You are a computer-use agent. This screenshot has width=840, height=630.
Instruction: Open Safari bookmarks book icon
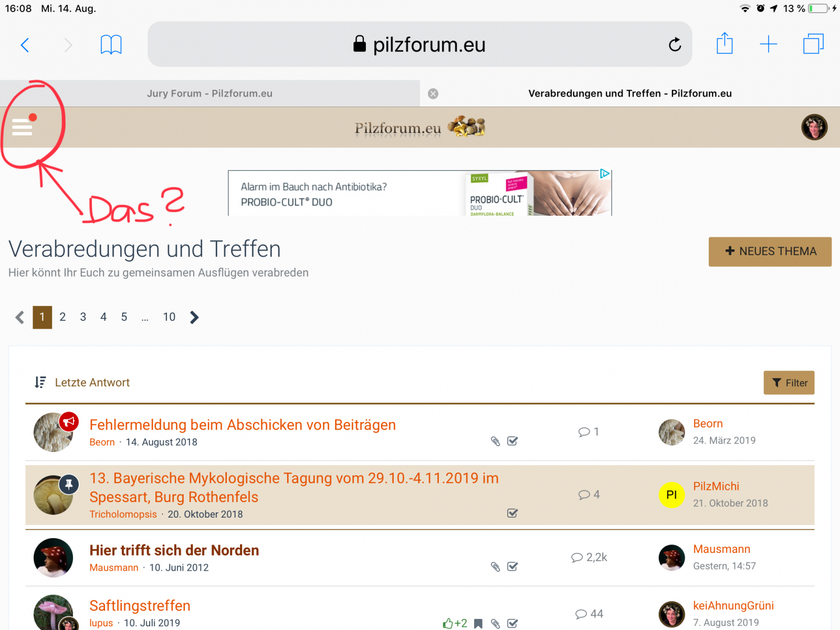(x=111, y=45)
